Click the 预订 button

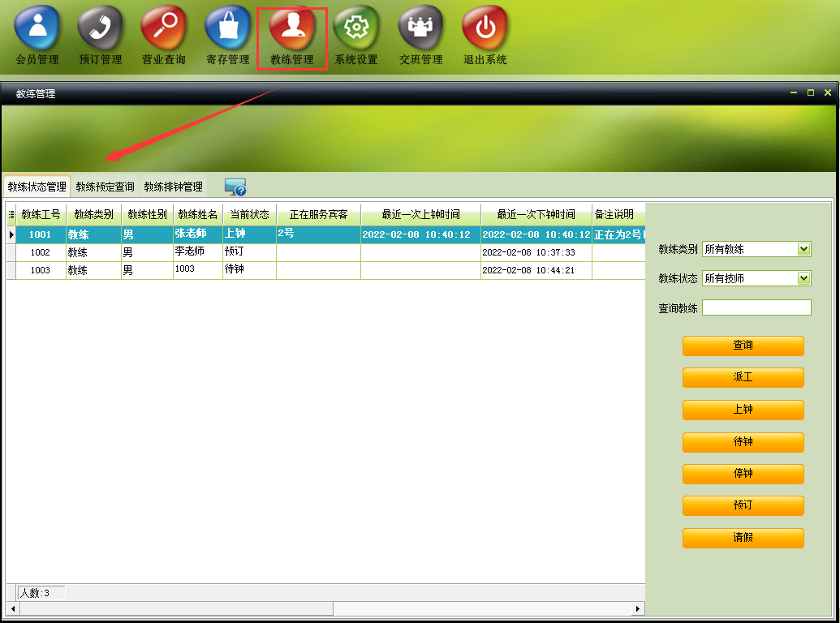click(743, 505)
